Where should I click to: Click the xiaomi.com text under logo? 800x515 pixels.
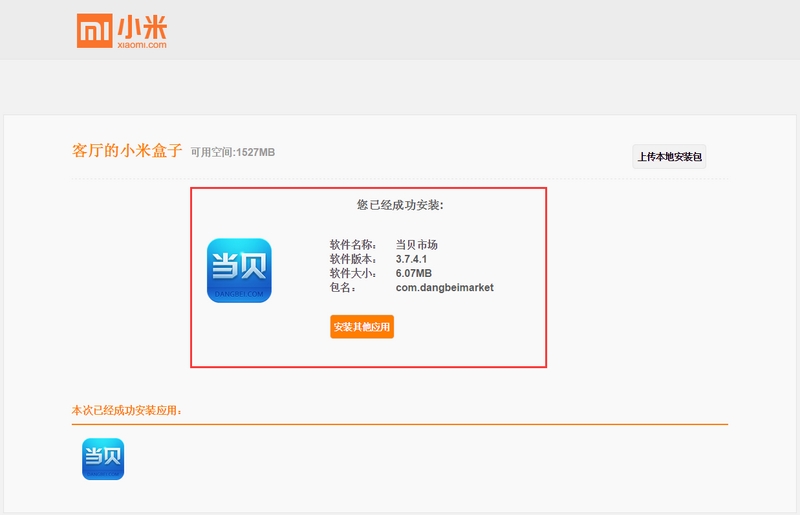[142, 45]
